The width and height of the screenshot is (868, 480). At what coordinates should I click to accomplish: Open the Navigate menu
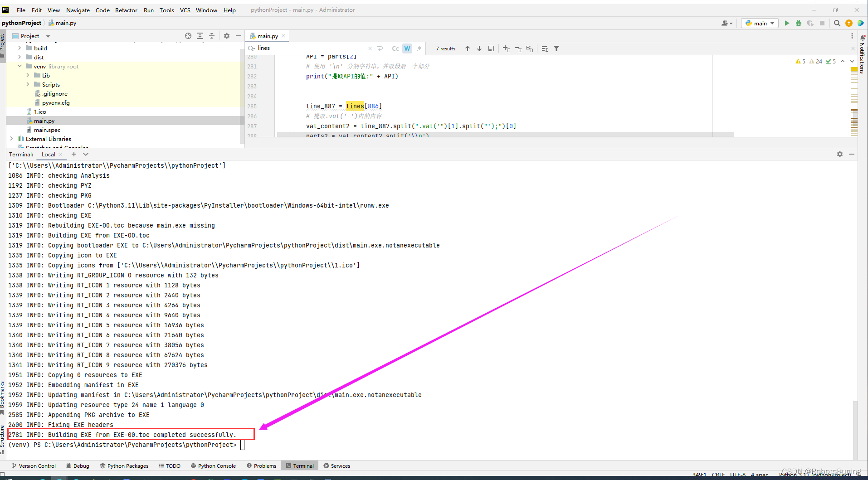[x=78, y=10]
